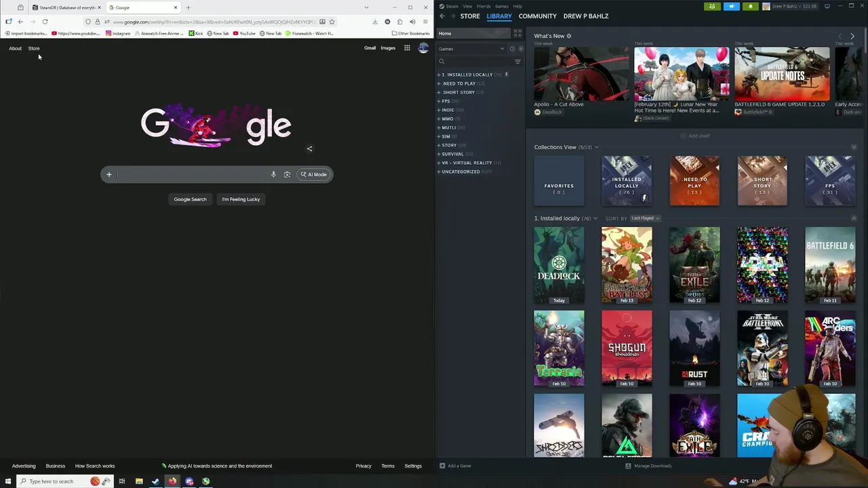The width and height of the screenshot is (868, 488).
Task: Open the Deadlock game cover
Action: [559, 265]
